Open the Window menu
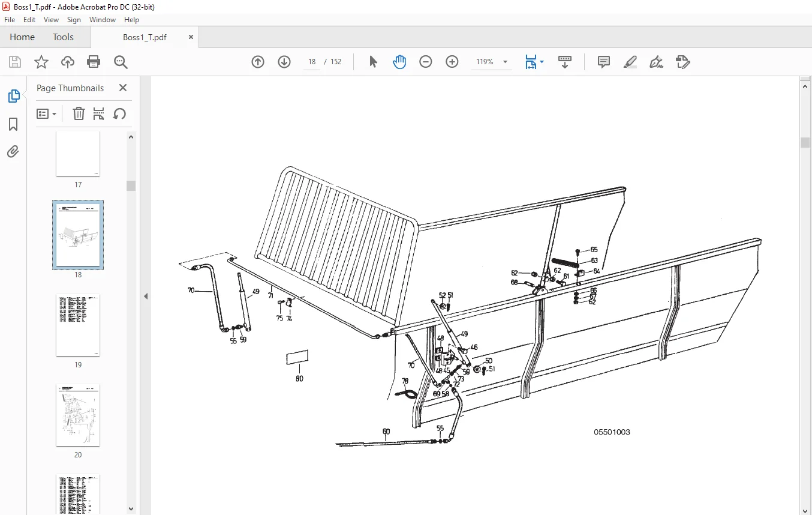The width and height of the screenshot is (812, 515). point(103,20)
